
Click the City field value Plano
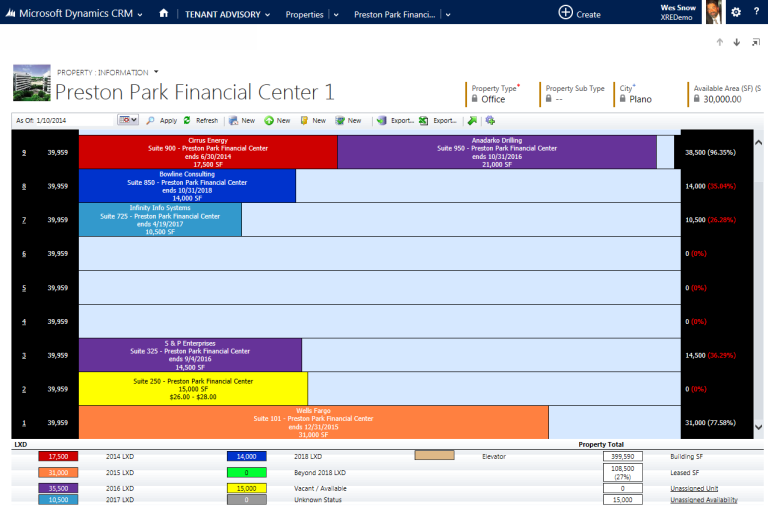click(640, 99)
